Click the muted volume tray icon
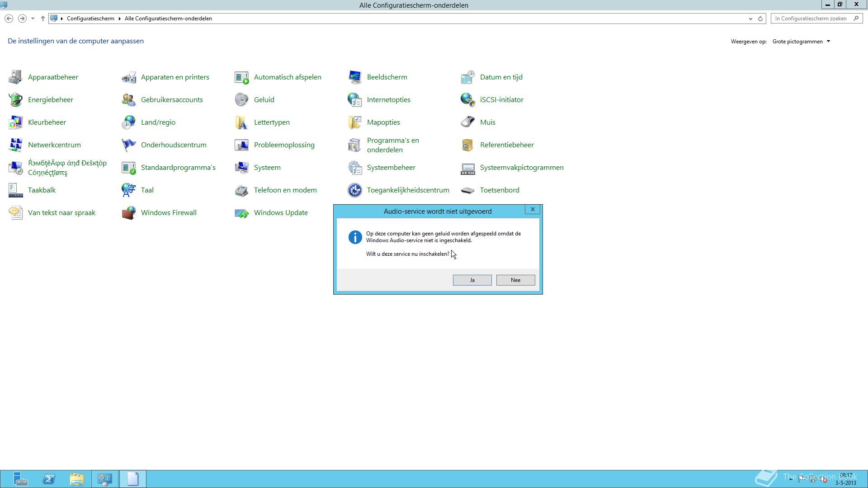This screenshot has width=868, height=488. pyautogui.click(x=824, y=480)
